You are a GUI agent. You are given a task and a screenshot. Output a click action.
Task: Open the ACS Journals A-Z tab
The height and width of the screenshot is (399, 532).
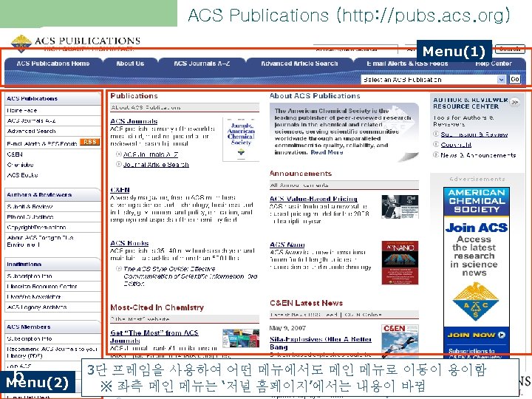202,64
